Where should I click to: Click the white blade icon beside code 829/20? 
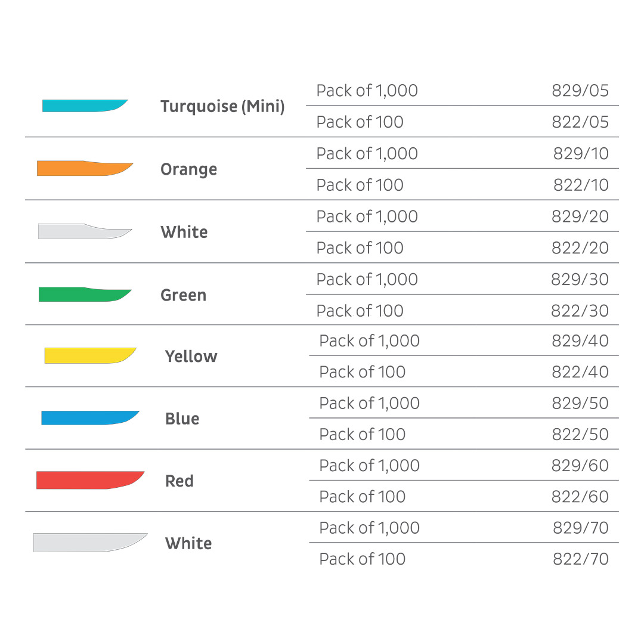click(84, 231)
